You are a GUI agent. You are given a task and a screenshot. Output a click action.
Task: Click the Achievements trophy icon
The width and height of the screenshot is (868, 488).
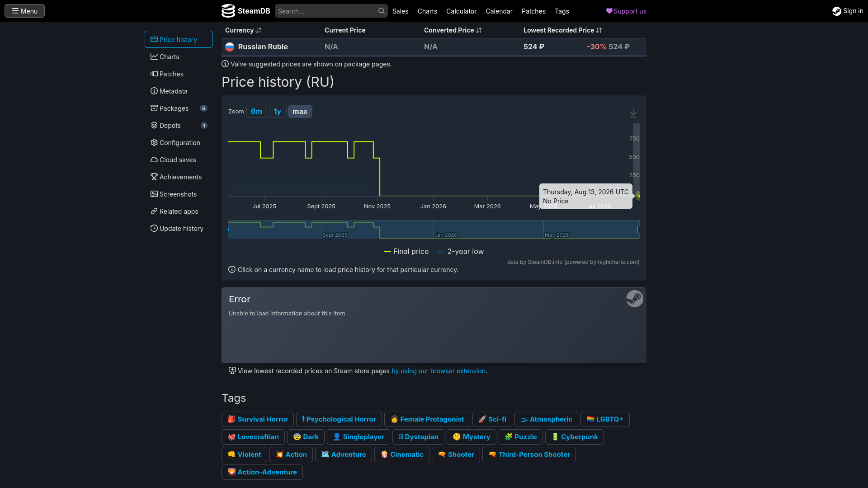tap(154, 177)
